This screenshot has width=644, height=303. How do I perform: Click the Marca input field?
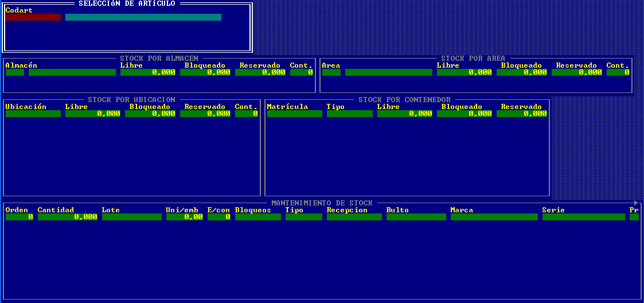(x=494, y=217)
